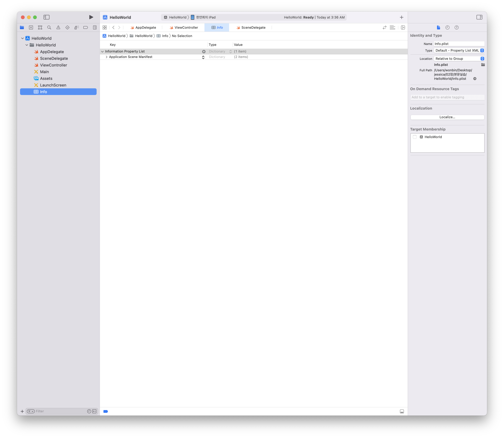This screenshot has height=438, width=504.
Task: Open the Find navigator magnifier
Action: [x=49, y=27]
